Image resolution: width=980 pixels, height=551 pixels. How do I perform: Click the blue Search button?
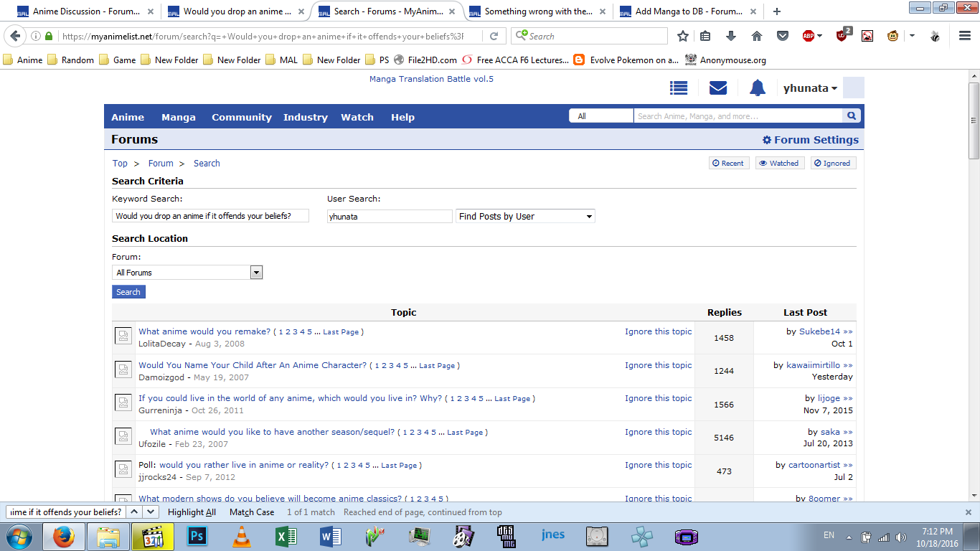[x=128, y=292]
